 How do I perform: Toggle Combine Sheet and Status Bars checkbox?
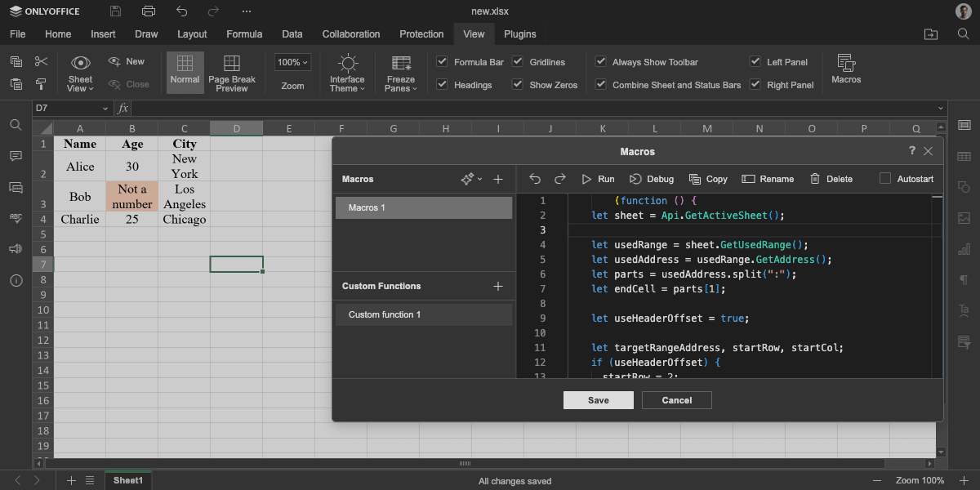[x=600, y=84]
